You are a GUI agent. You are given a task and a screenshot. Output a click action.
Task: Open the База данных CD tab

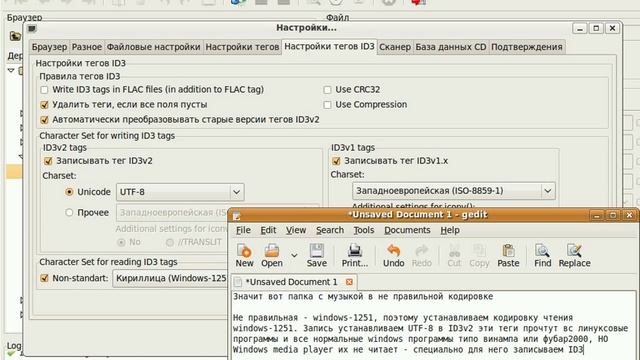coord(451,47)
